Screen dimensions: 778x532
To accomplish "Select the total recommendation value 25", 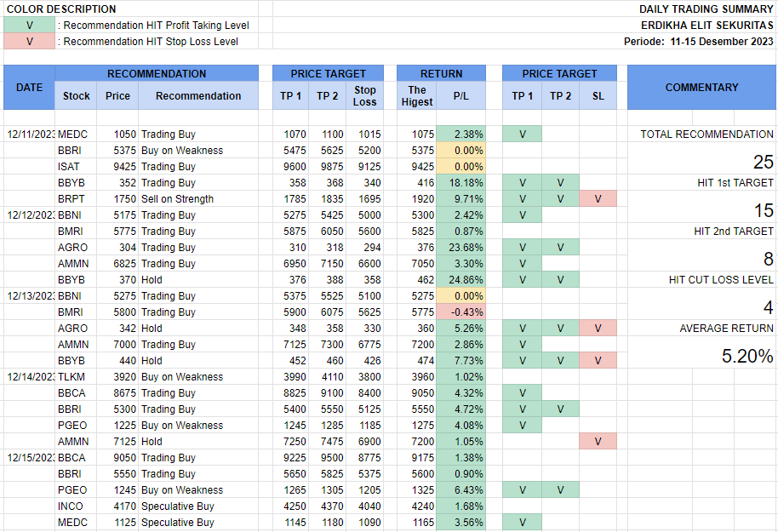I will pyautogui.click(x=762, y=163).
